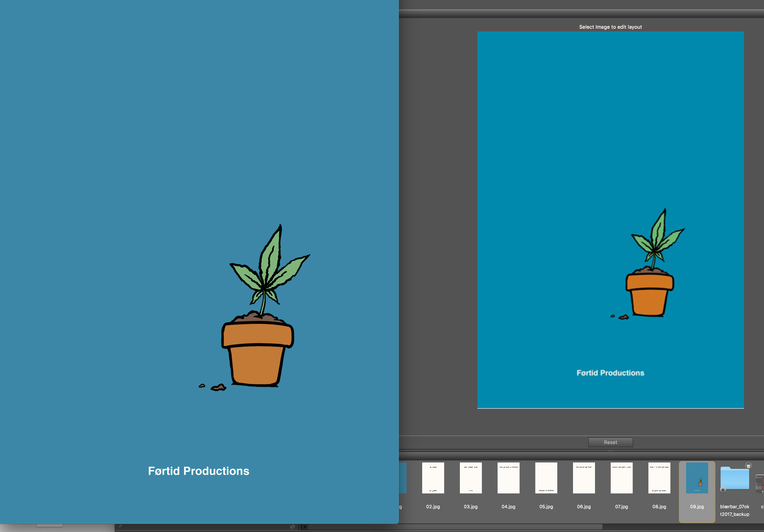Click the circle-slash cancel icon in bottom bar
This screenshot has height=532, width=764.
(292, 527)
